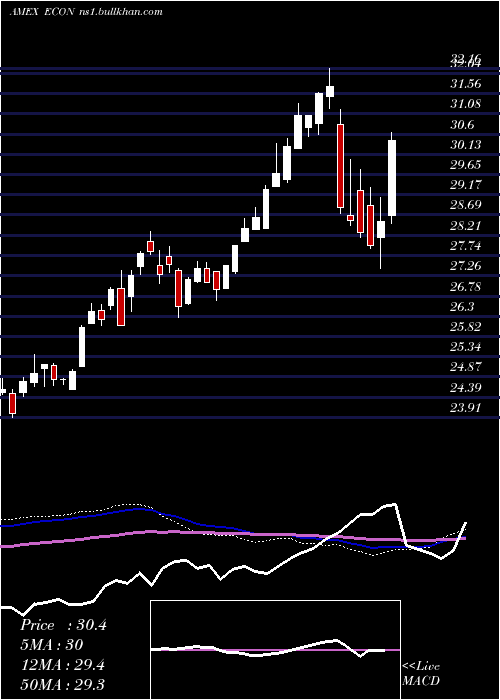Click the 27.74 price axis label
The image size is (500, 700).
click(466, 246)
